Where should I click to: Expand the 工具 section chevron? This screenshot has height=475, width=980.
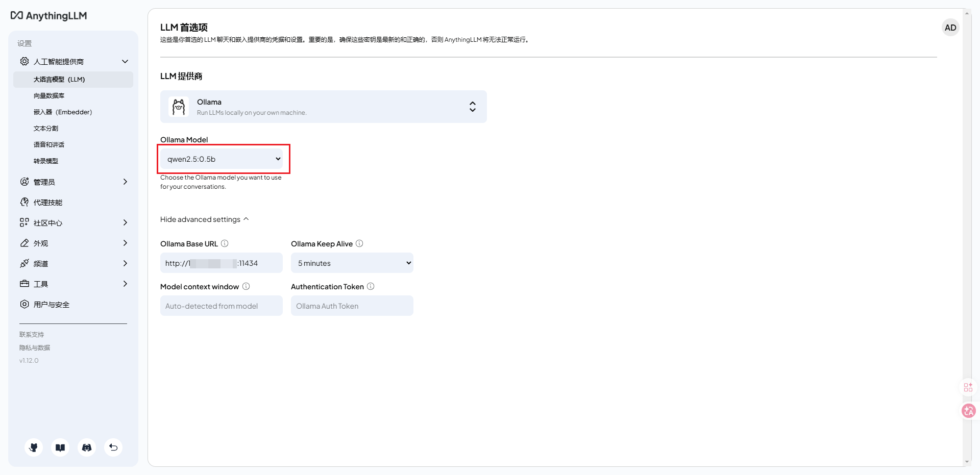(125, 284)
